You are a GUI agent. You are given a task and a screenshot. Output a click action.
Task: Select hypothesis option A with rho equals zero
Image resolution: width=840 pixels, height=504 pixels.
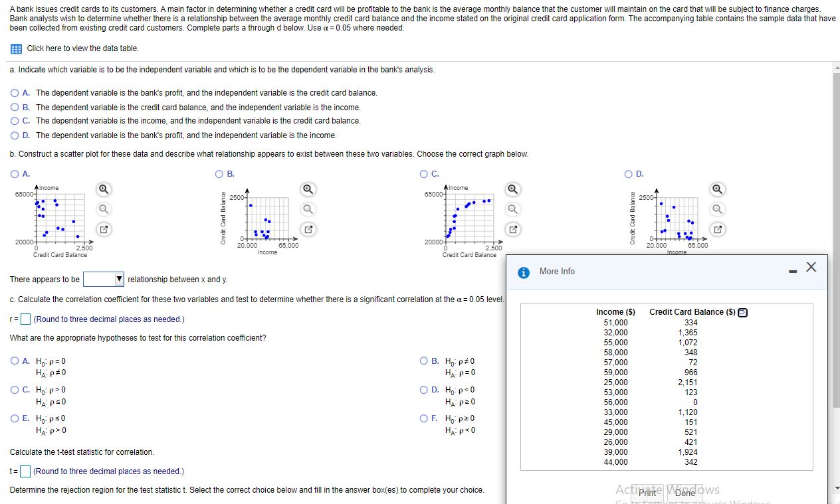(14, 361)
